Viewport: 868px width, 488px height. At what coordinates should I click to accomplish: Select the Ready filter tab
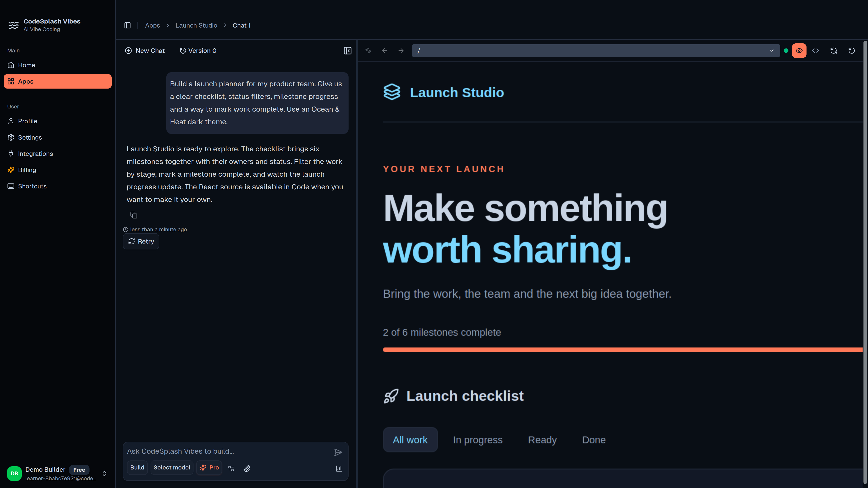(542, 439)
